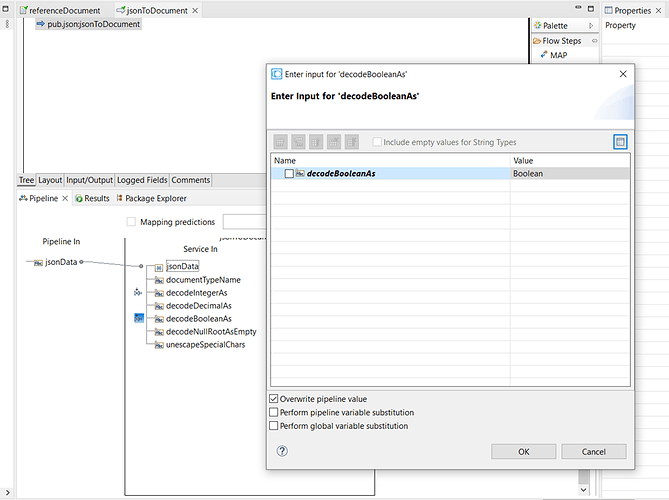Close the jsonToDocument editor tab
Viewport: 669px width, 500px height.
coord(195,10)
